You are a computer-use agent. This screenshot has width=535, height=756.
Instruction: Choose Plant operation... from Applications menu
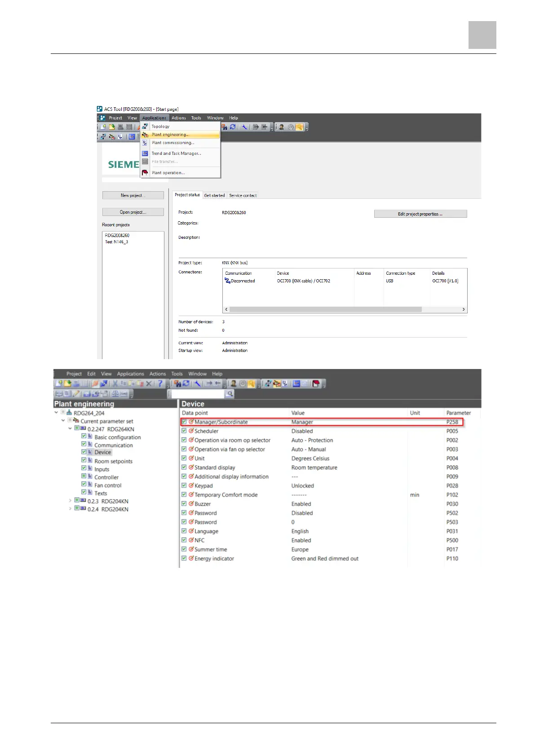(x=180, y=173)
